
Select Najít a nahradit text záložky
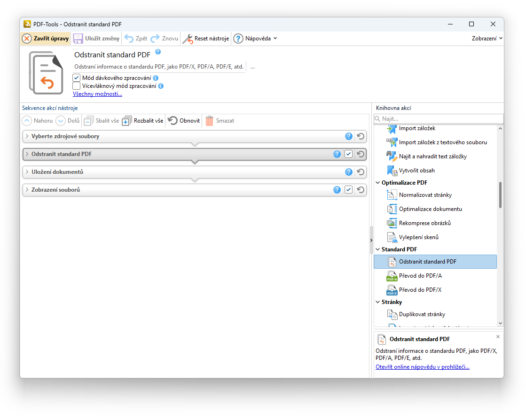435,156
